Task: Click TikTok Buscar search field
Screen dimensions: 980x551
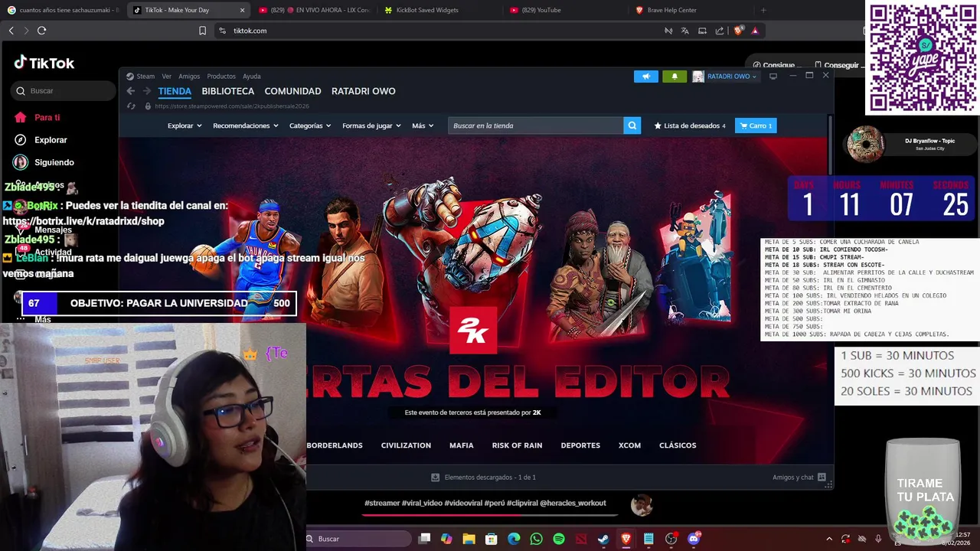Action: tap(63, 91)
